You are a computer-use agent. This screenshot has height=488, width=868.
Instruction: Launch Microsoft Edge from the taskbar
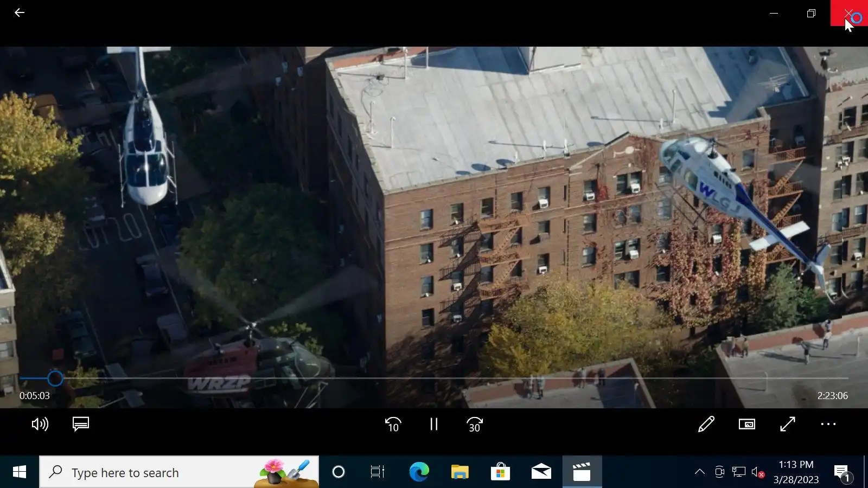pos(419,472)
